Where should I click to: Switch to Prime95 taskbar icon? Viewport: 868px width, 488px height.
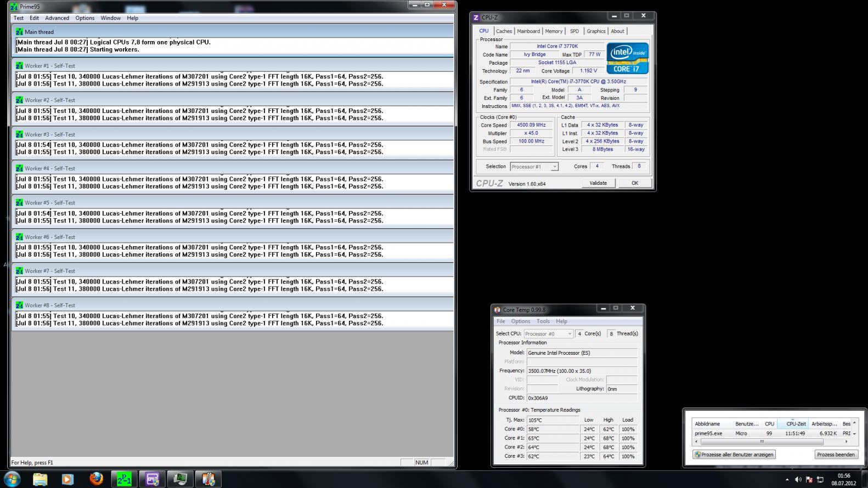(125, 479)
